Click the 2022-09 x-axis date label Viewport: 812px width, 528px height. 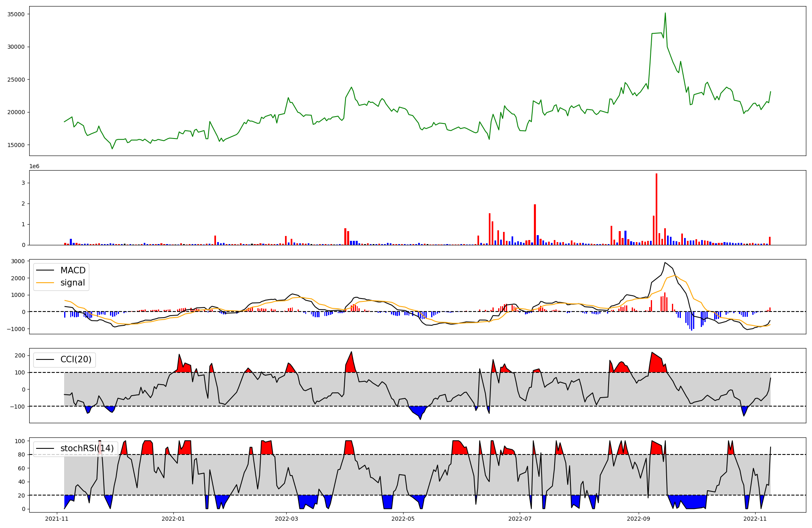point(639,519)
